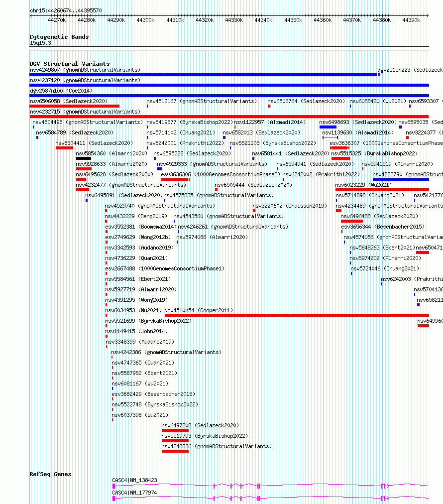Click the nsv4237120 gnomAD variant label
The height and width of the screenshot is (504, 443).
pyautogui.click(x=85, y=80)
